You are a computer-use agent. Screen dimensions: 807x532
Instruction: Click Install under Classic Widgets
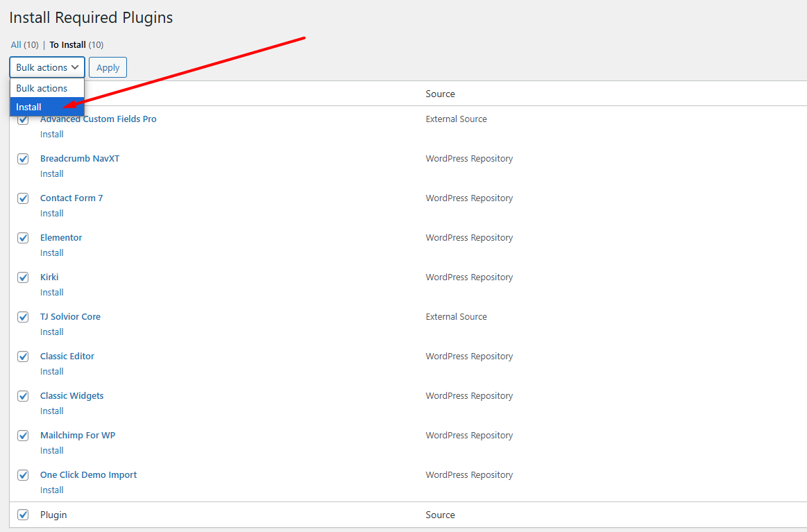[x=52, y=411]
